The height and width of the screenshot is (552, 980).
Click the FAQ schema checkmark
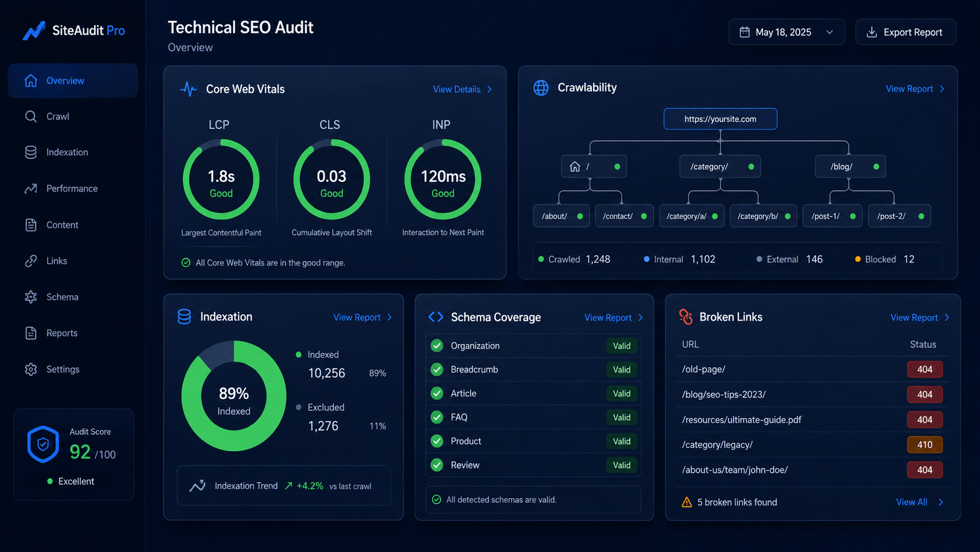(437, 418)
